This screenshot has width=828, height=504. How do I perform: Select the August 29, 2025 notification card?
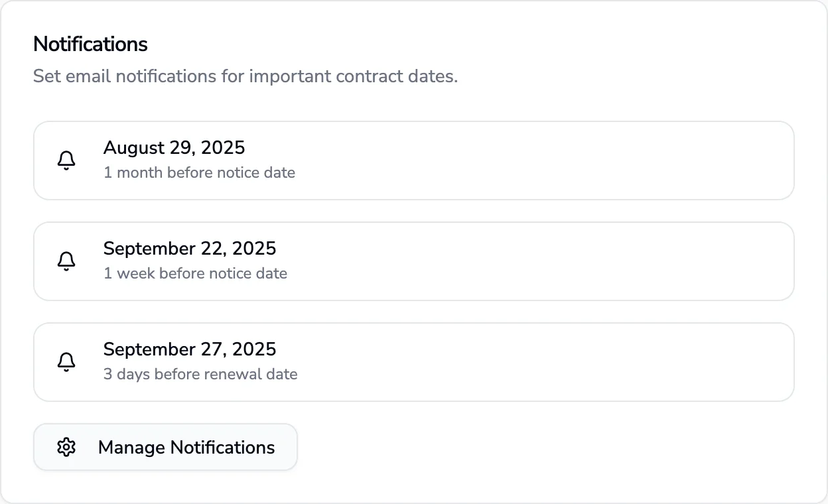pyautogui.click(x=414, y=160)
